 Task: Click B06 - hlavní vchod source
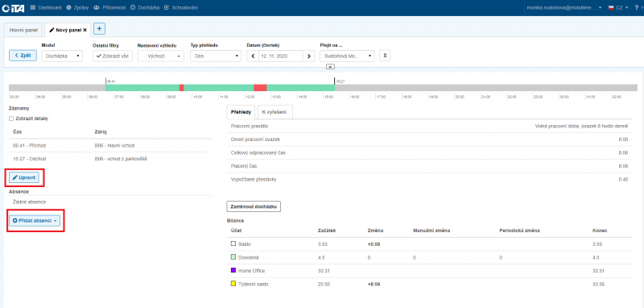[114, 145]
